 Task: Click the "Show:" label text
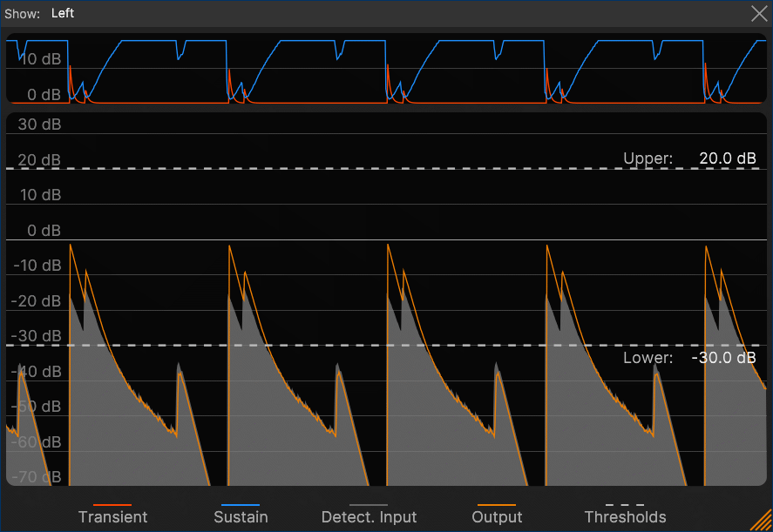23,13
